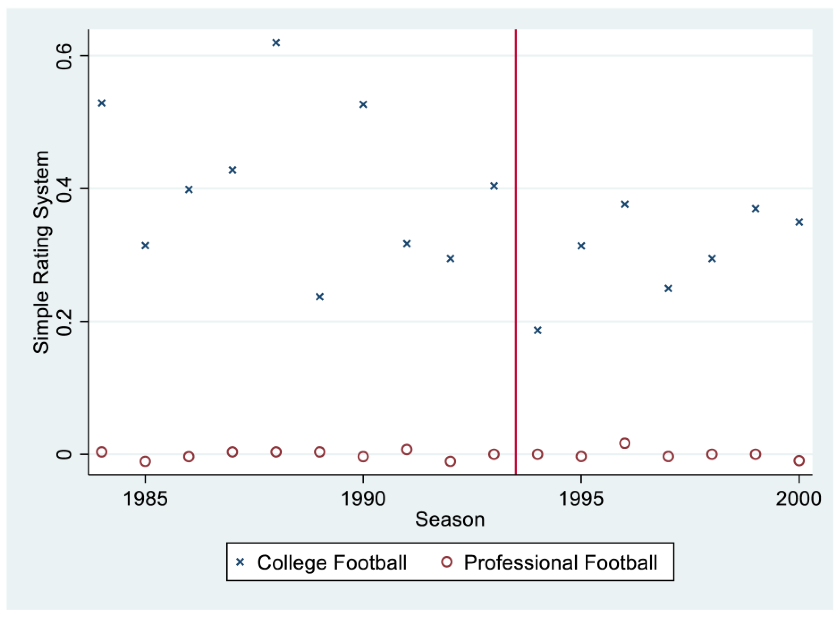This screenshot has width=840, height=617.
Task: Select the 1989 College Football x marker
Action: click(x=320, y=297)
